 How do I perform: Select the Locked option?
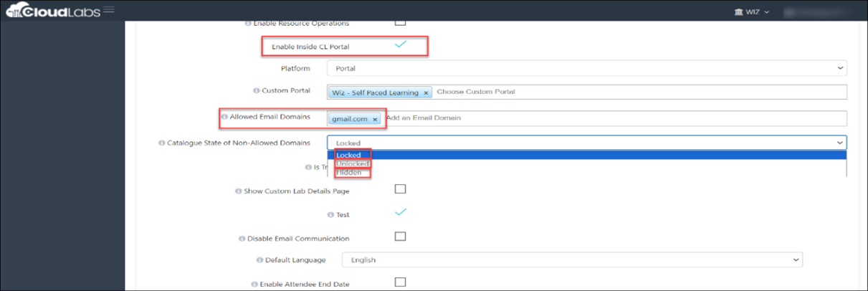[x=586, y=155]
